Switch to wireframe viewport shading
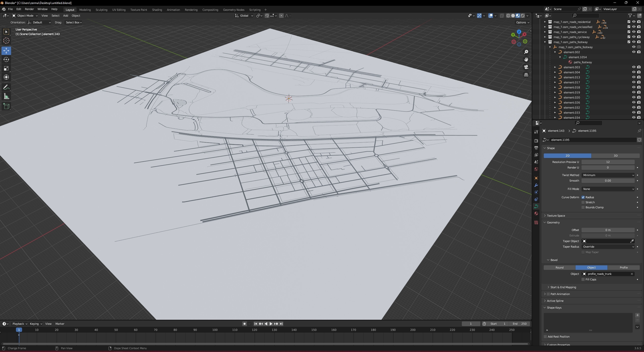Screen dimensions: 644x352 pos(508,16)
